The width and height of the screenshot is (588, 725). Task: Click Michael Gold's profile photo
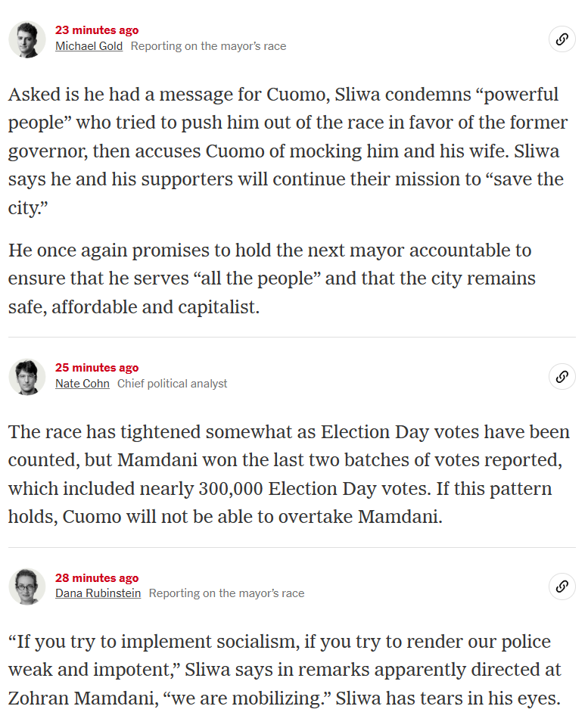click(27, 39)
